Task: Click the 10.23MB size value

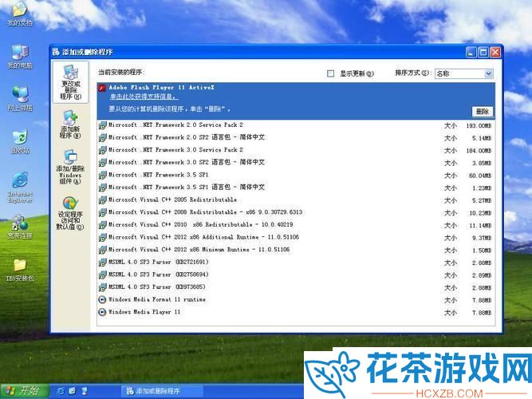Action: click(480, 213)
